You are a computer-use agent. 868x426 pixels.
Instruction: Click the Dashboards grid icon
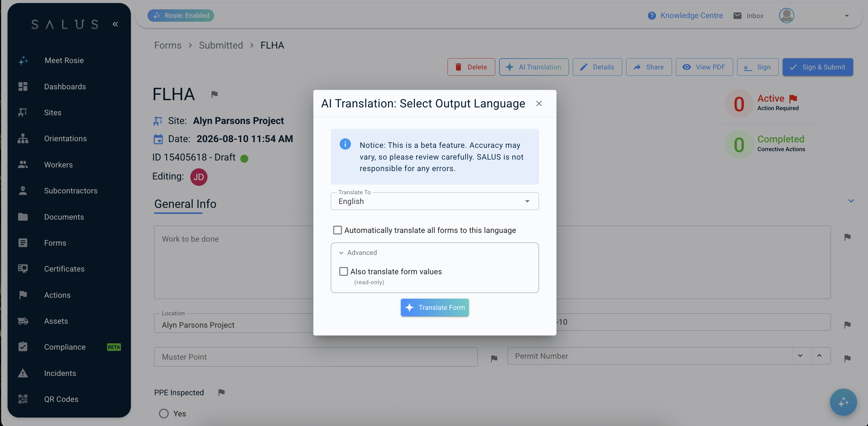[x=23, y=87]
